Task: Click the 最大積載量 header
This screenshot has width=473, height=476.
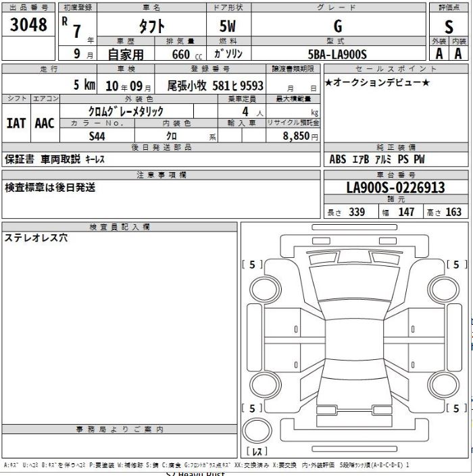Action: [x=293, y=99]
